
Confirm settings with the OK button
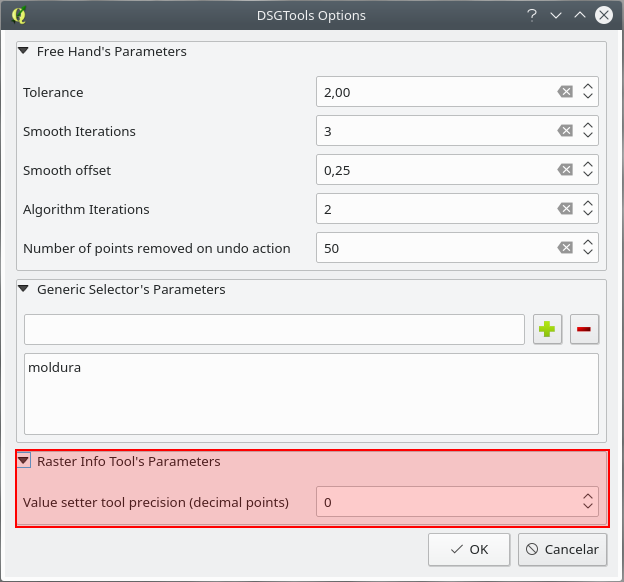tap(469, 549)
